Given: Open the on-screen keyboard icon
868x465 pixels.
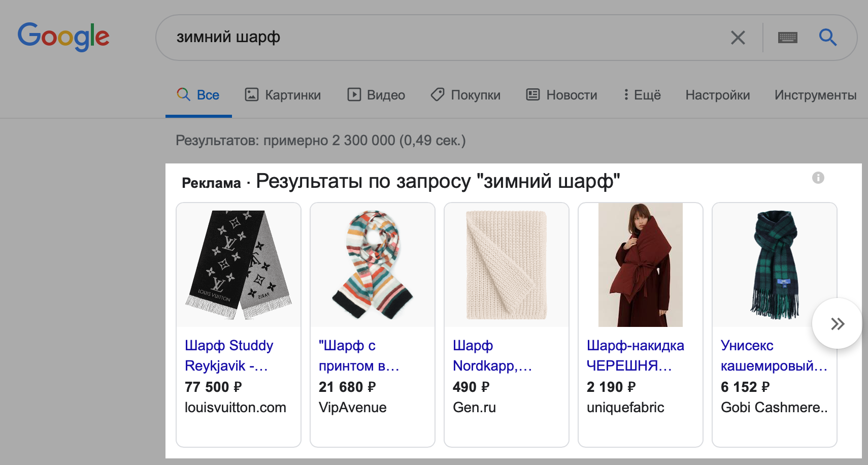Looking at the screenshot, I should pos(787,38).
